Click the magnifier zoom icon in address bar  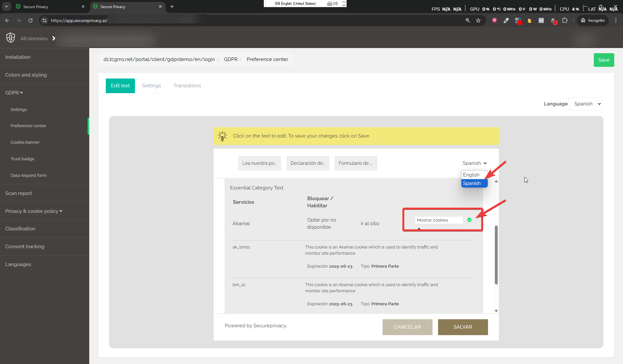click(x=468, y=20)
